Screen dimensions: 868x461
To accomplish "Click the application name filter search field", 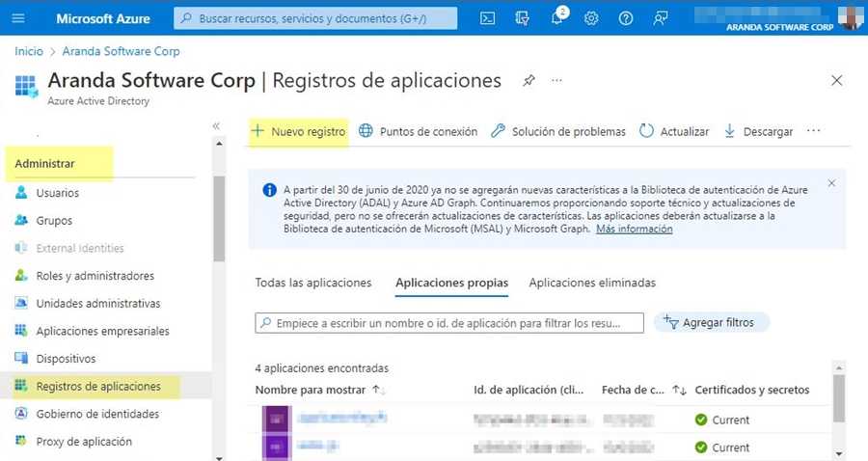I will 449,323.
